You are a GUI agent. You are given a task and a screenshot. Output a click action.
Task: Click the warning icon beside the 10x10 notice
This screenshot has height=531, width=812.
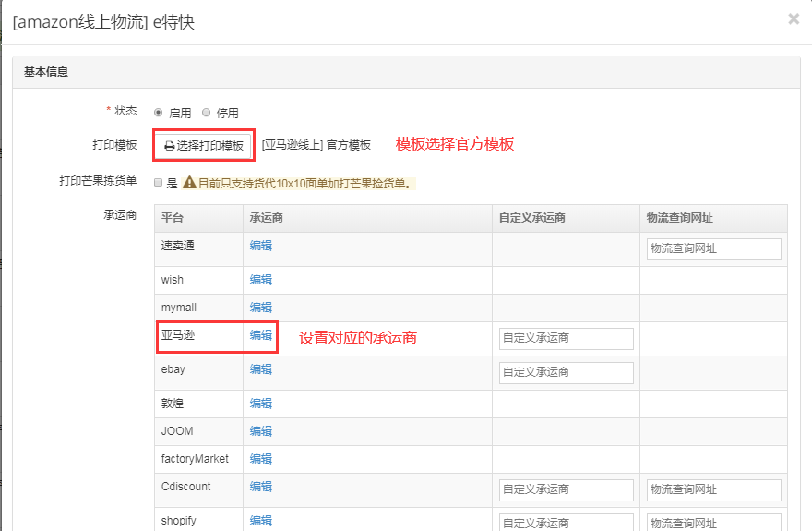(189, 183)
